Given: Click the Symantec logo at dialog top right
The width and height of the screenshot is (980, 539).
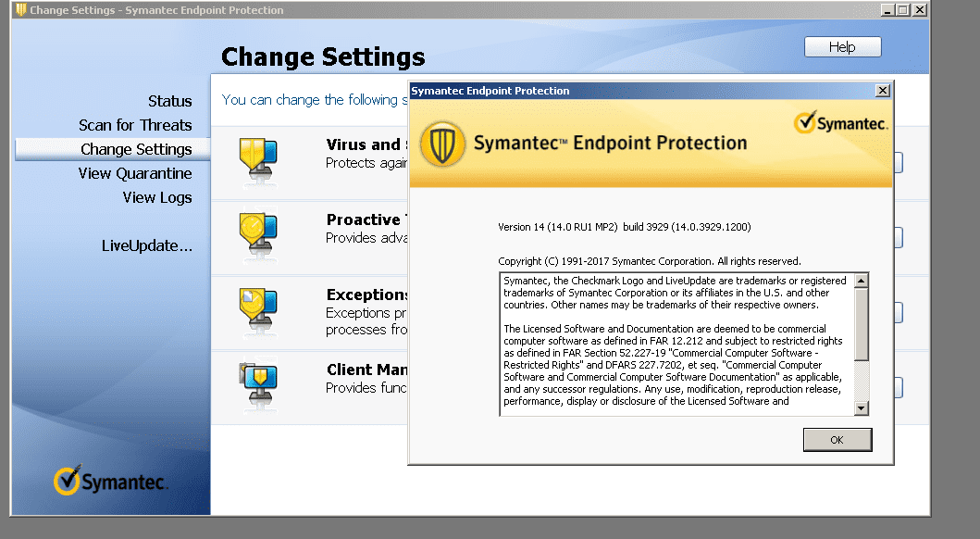Looking at the screenshot, I should 841,122.
